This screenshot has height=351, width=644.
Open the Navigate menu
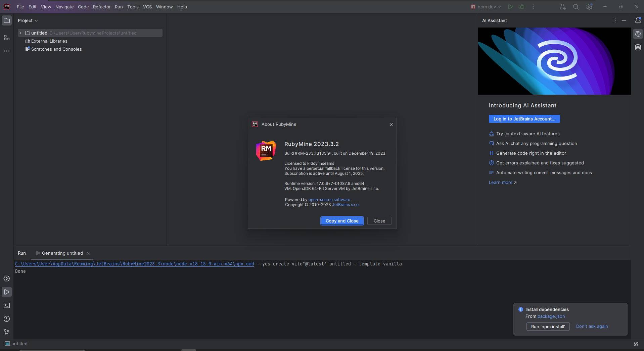point(64,7)
